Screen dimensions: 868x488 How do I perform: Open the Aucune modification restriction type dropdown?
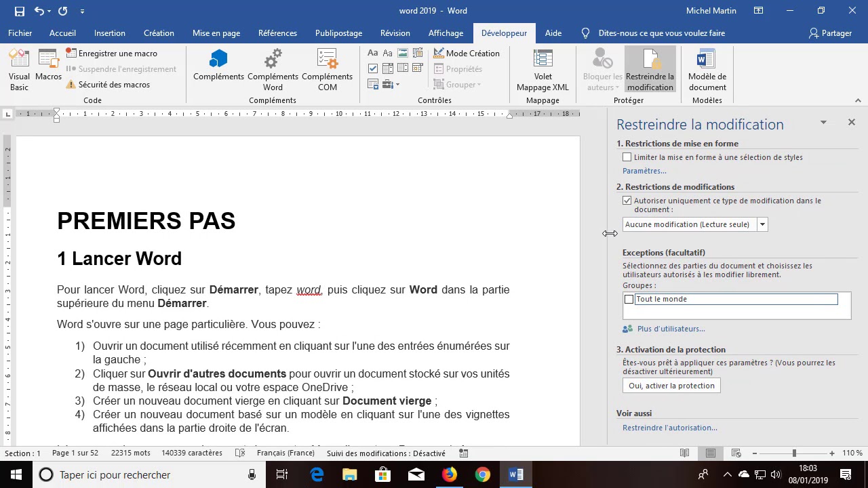click(x=762, y=224)
